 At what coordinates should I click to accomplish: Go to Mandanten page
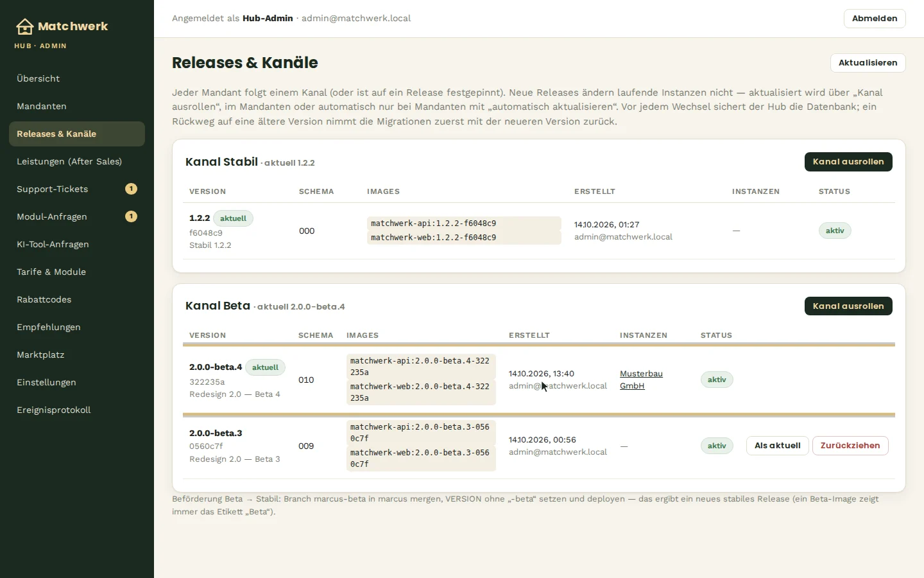pos(77,106)
